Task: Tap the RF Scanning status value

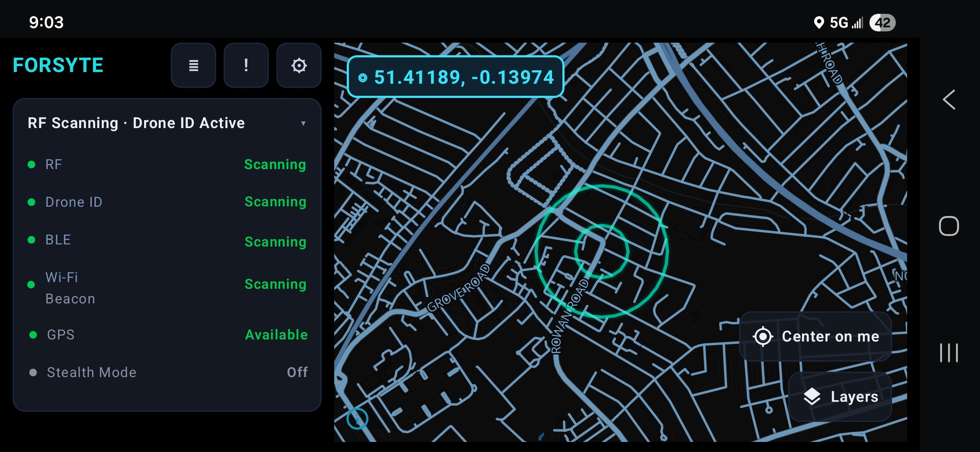Action: coord(275,164)
